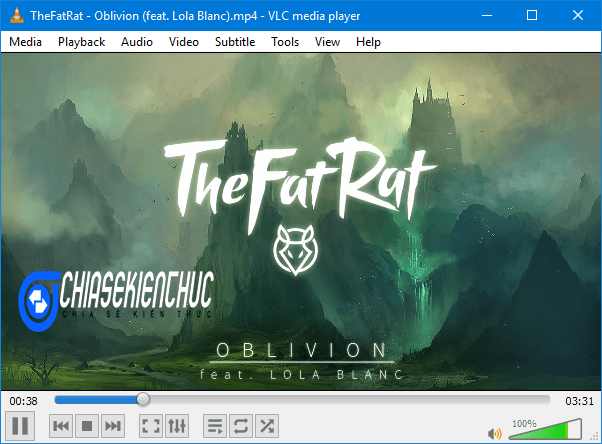Viewport: 602px width, 444px height.
Task: Maximize the VLC window
Action: tap(532, 15)
